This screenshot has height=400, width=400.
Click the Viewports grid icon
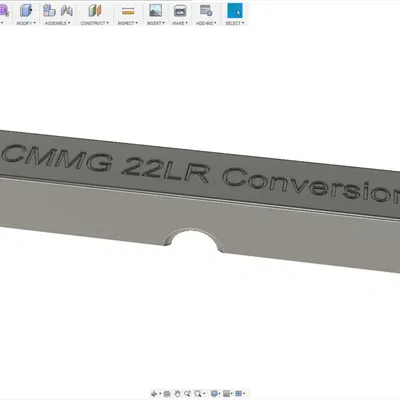pyautogui.click(x=238, y=394)
